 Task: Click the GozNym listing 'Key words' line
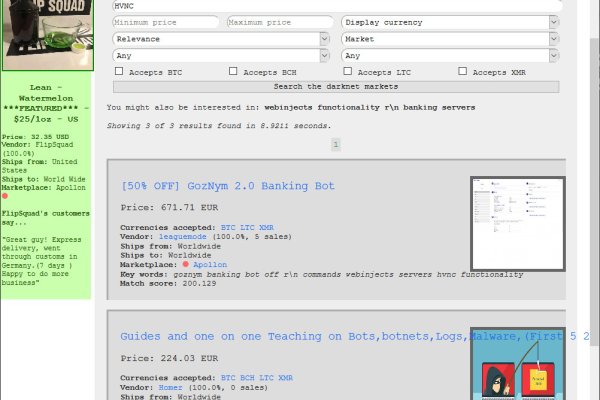[321, 274]
